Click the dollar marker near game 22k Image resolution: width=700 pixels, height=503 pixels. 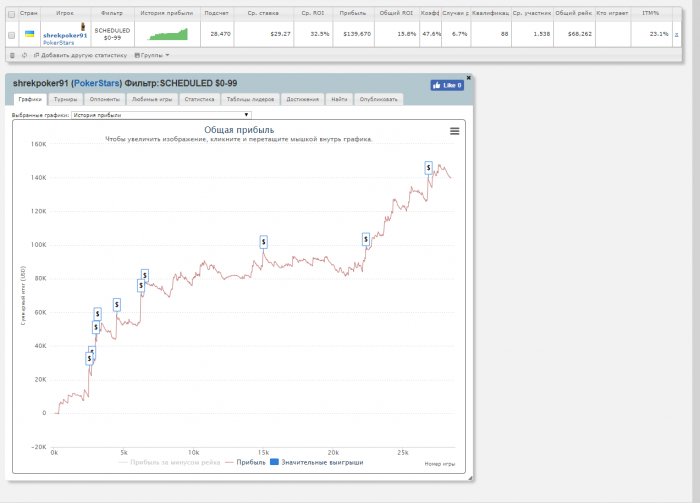365,239
